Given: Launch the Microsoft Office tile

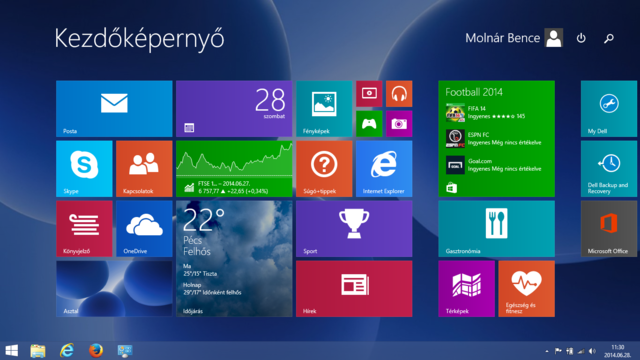Looking at the screenshot, I should coord(609,229).
